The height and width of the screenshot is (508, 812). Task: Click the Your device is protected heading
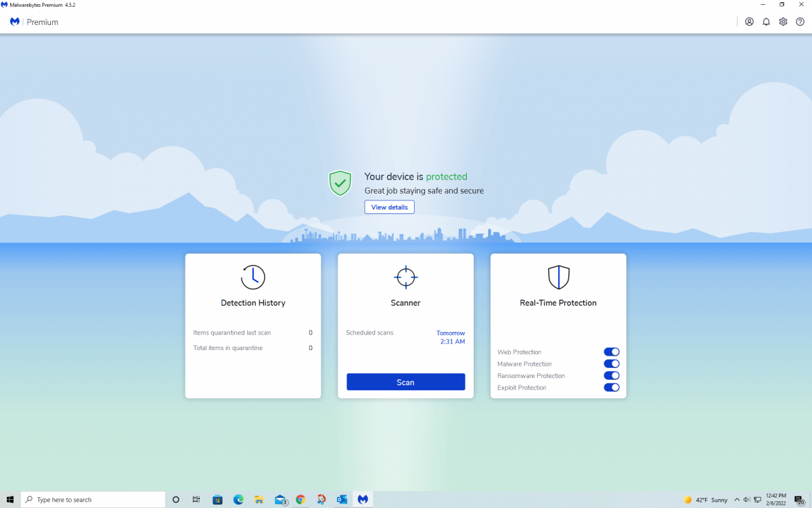coord(415,177)
